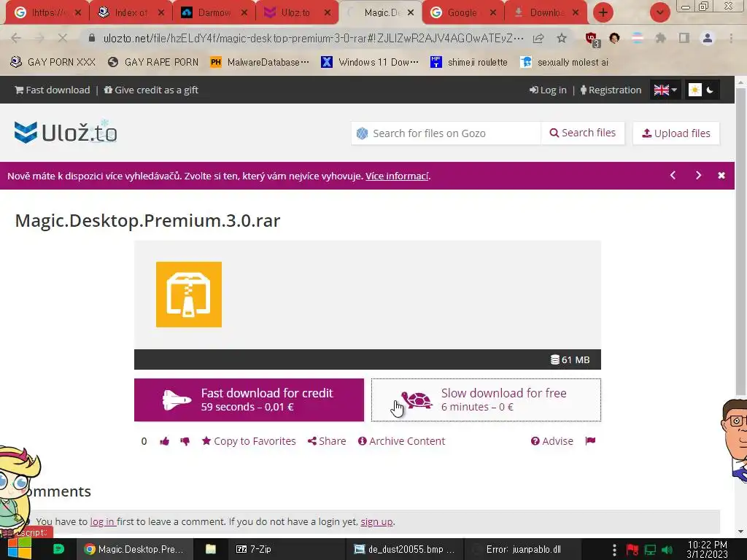Open Windows 11 Dow bookmark
The width and height of the screenshot is (747, 560).
coord(370,62)
